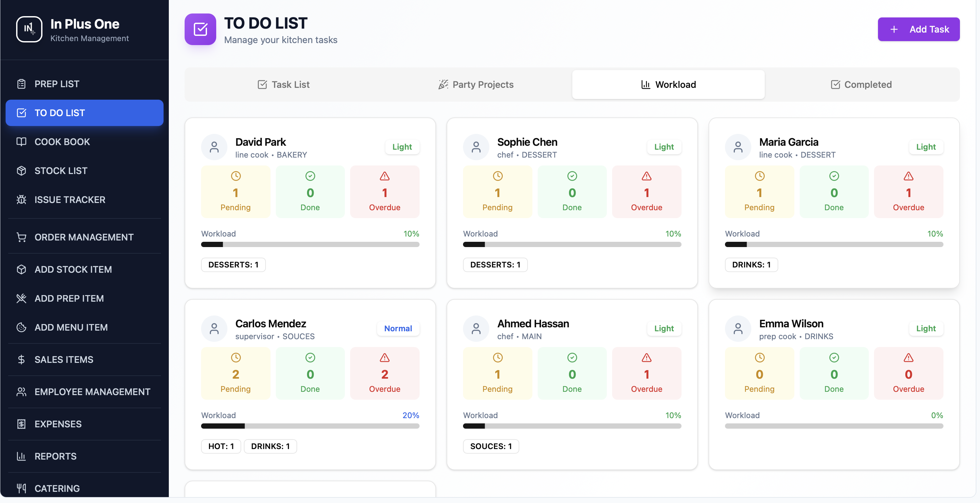The height and width of the screenshot is (503, 980).
Task: Click the Issue Tracker bug icon
Action: [21, 200]
